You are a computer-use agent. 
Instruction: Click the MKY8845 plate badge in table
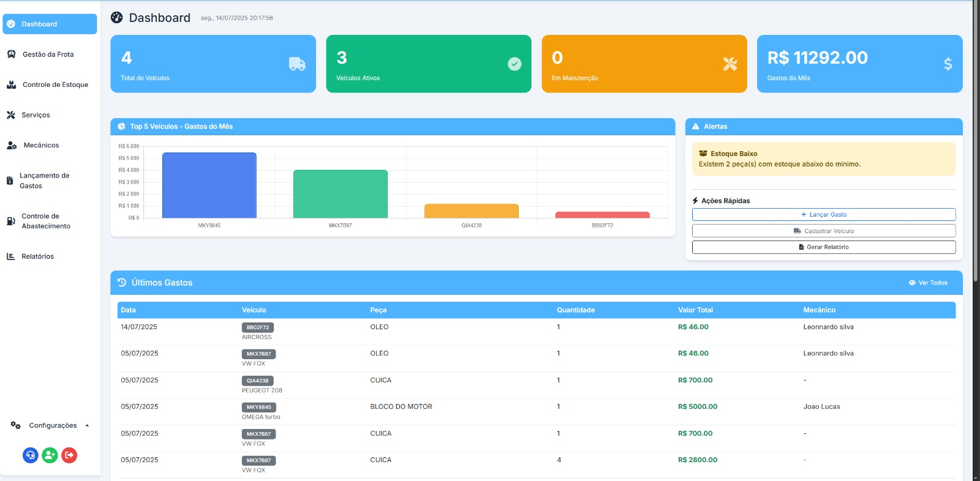pyautogui.click(x=259, y=407)
